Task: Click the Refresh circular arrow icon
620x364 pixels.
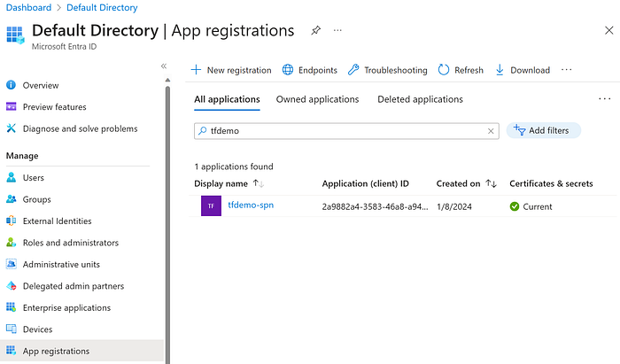Action: pyautogui.click(x=444, y=70)
